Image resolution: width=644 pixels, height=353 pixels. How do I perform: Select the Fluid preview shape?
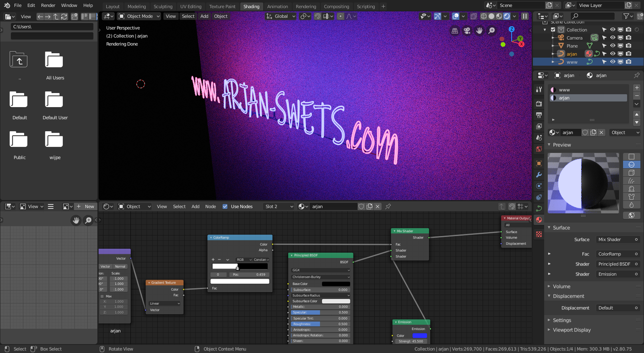click(x=631, y=205)
